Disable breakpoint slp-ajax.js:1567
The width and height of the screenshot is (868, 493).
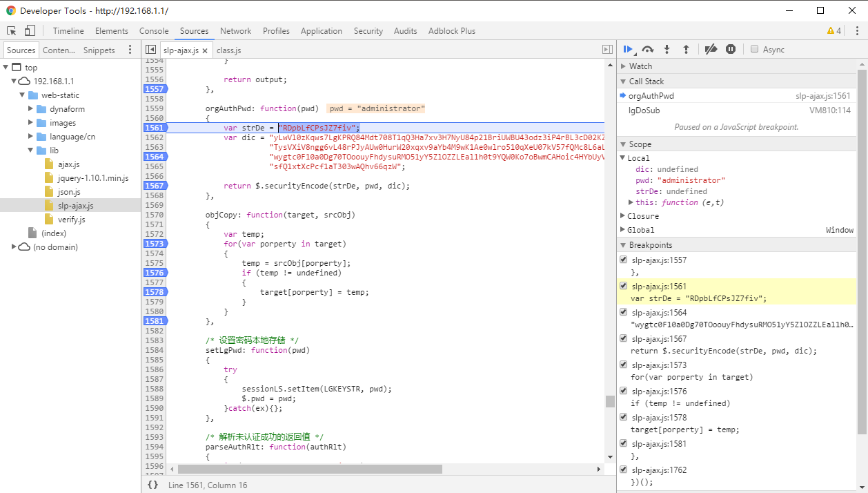[624, 338]
